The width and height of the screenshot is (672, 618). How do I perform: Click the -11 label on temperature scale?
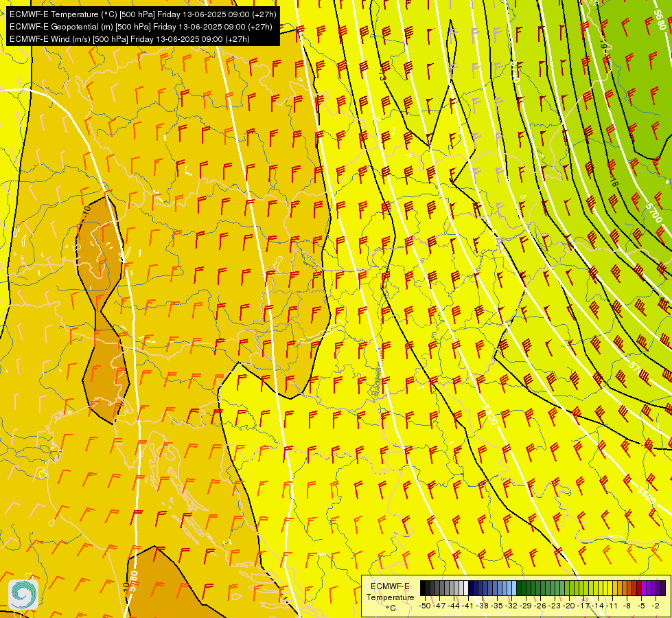(x=612, y=606)
